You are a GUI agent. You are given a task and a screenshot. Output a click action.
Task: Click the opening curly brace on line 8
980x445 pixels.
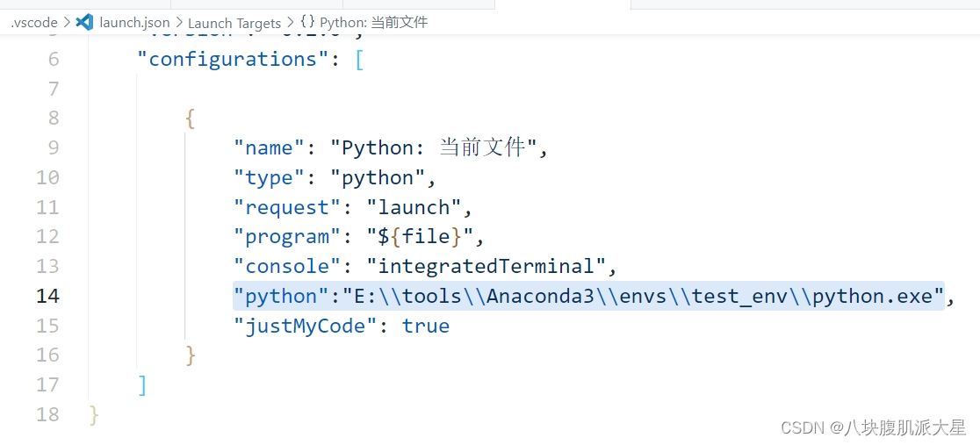tap(191, 118)
